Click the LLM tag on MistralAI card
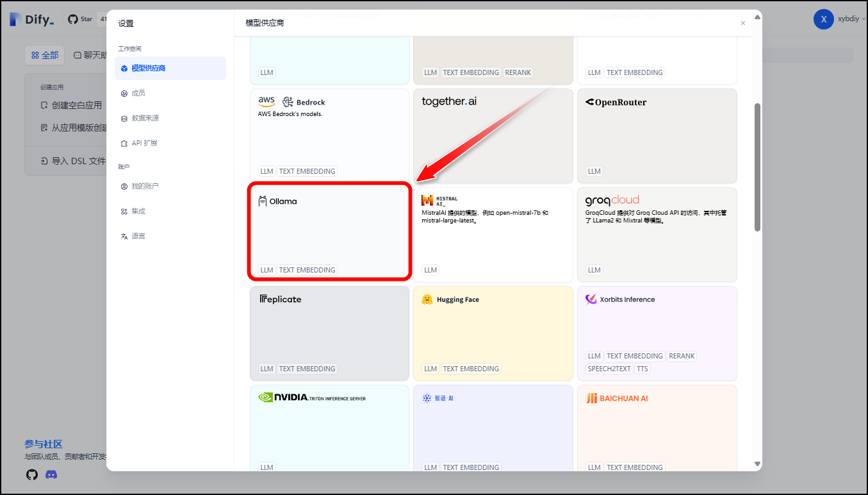The height and width of the screenshot is (495, 868). pyautogui.click(x=430, y=270)
